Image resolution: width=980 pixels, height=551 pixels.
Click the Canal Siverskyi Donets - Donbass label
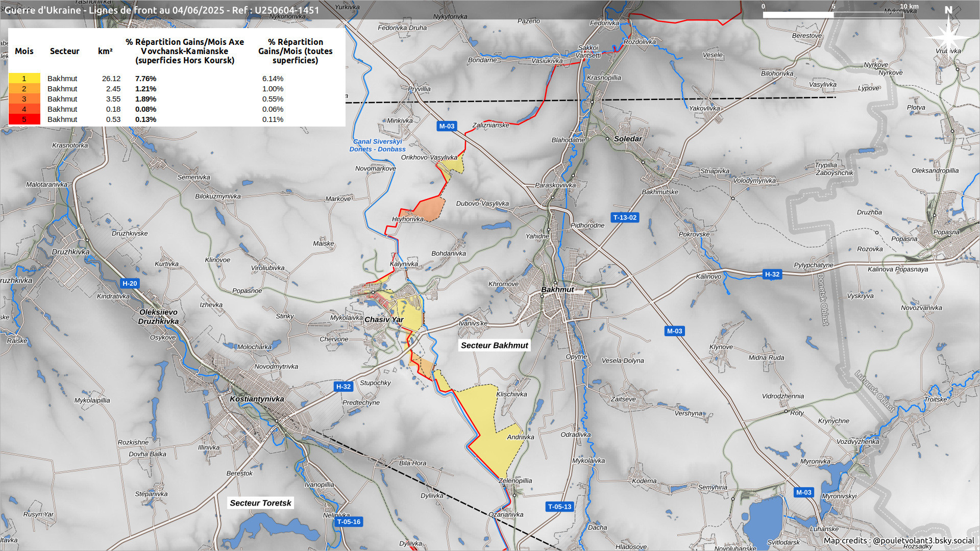(x=378, y=145)
